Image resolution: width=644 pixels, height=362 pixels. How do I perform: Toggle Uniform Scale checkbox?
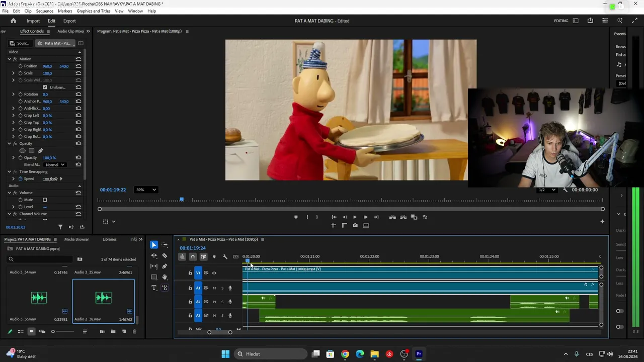45,87
